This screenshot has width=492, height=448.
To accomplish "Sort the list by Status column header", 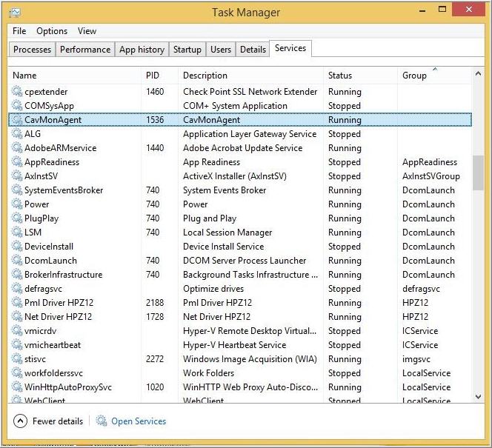I will pyautogui.click(x=340, y=76).
